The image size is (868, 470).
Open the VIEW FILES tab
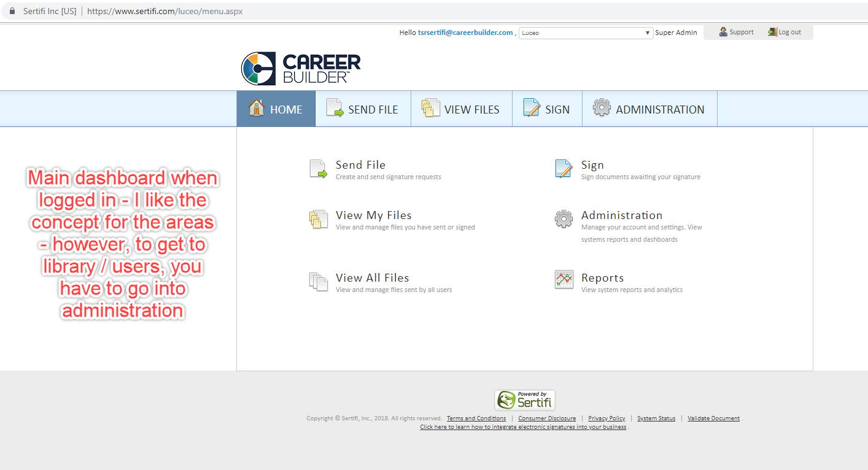[462, 109]
